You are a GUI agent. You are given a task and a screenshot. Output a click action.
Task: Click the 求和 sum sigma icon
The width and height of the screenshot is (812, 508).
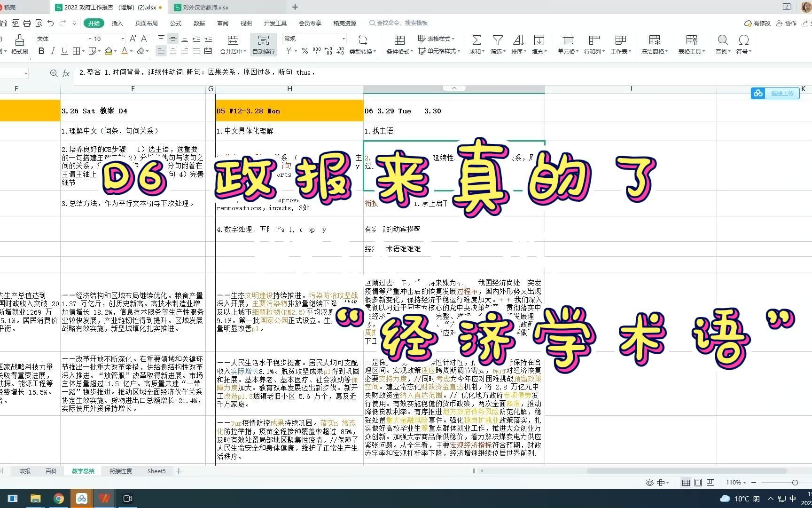476,40
